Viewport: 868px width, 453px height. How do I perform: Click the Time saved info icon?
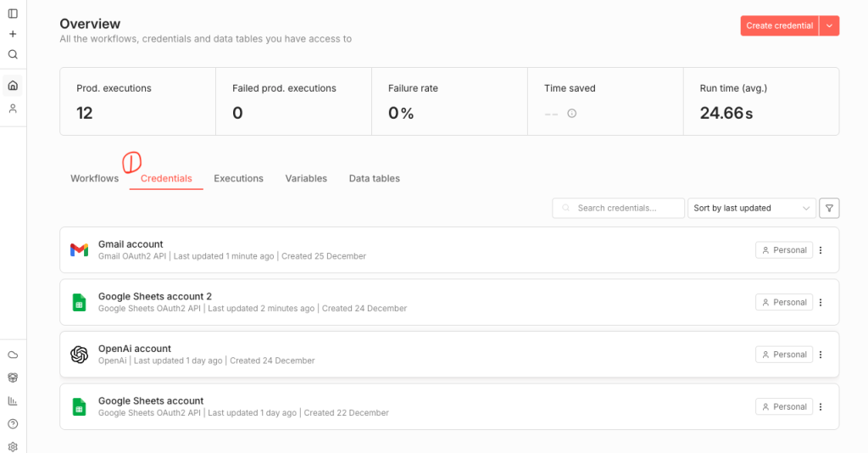click(572, 114)
